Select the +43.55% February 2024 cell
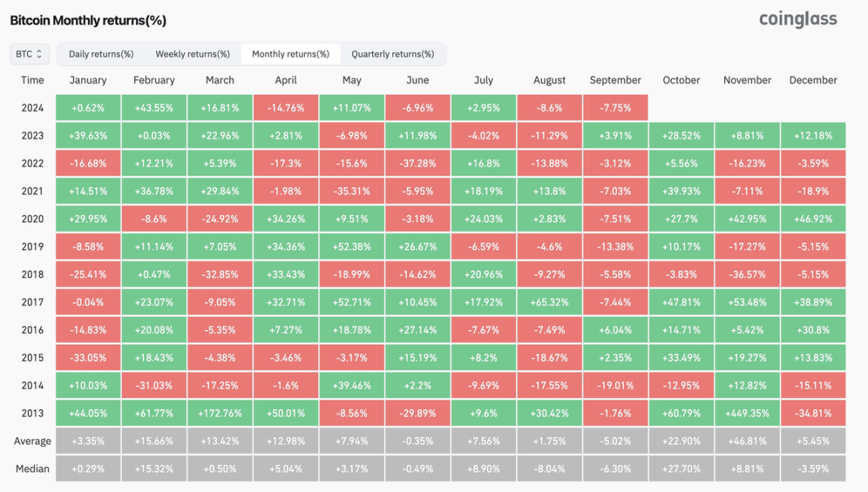Screen dimensions: 868x492 tap(154, 108)
